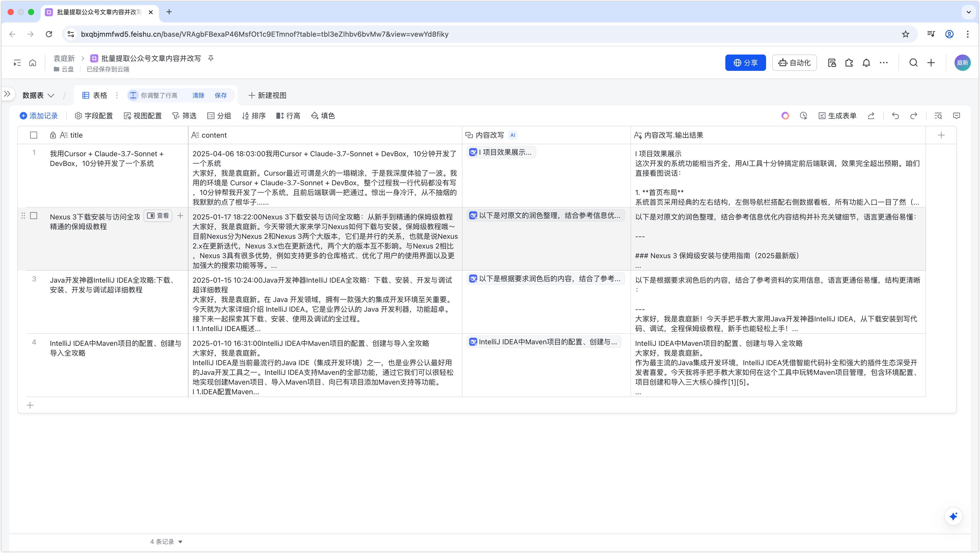
Task: Expand the 数据表 dropdown
Action: coord(38,96)
